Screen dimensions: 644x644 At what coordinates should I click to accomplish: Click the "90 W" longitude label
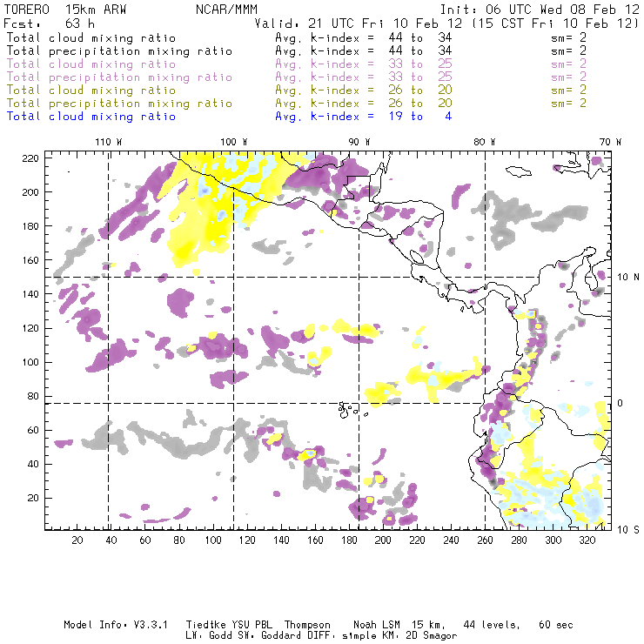tap(359, 142)
